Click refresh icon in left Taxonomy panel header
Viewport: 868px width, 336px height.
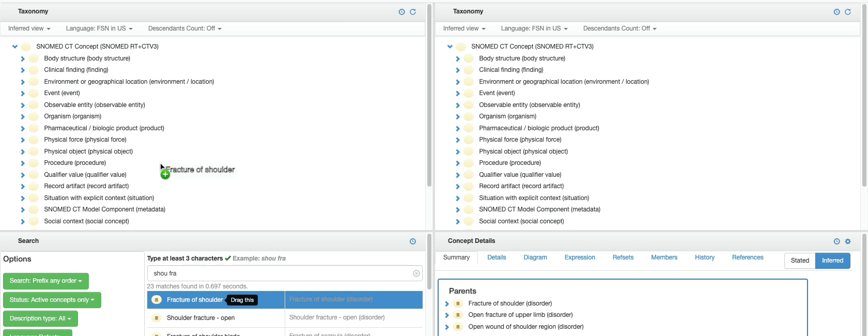(413, 12)
